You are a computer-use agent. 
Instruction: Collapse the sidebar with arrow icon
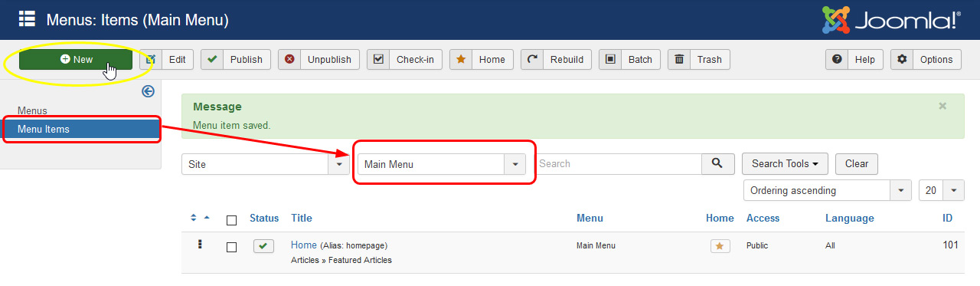click(x=149, y=91)
